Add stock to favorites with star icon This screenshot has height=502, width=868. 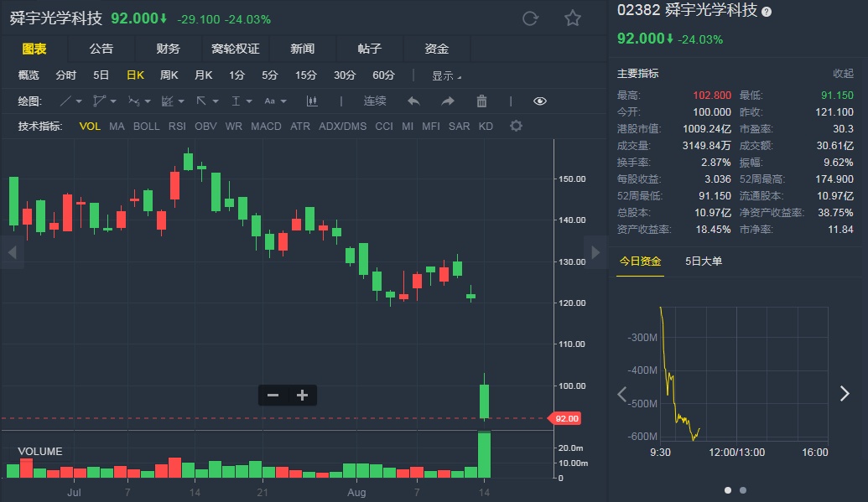pos(573,18)
